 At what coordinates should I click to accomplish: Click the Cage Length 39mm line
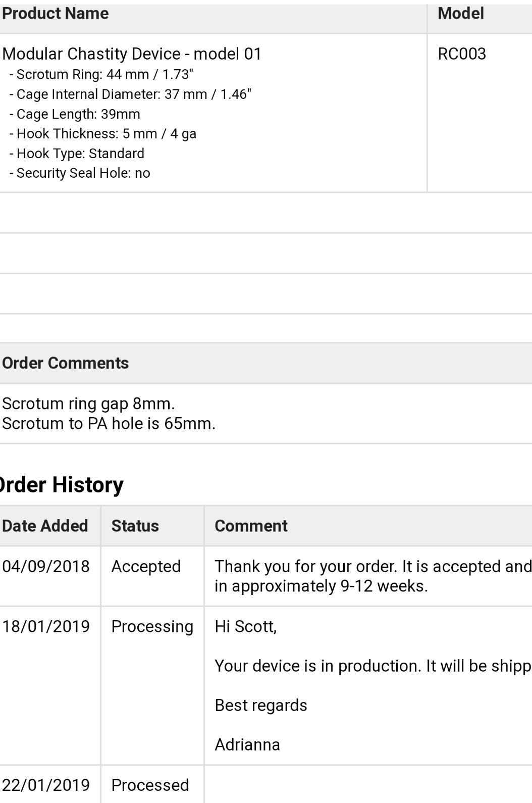(75, 114)
